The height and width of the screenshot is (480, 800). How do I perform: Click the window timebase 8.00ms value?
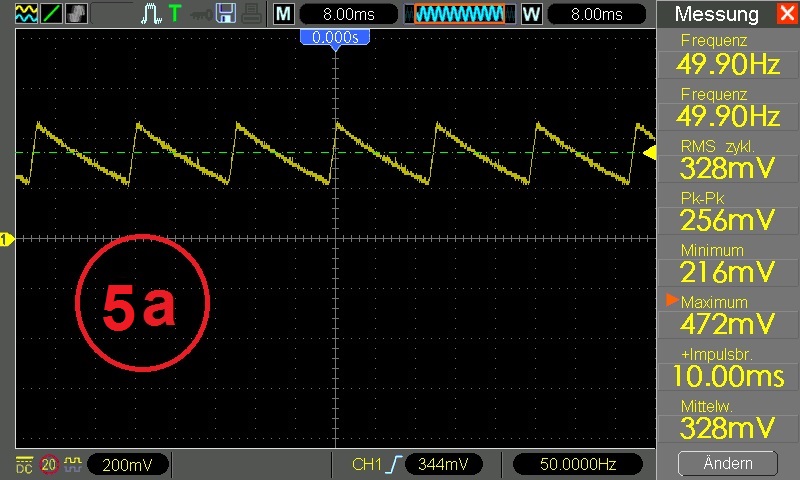(596, 14)
